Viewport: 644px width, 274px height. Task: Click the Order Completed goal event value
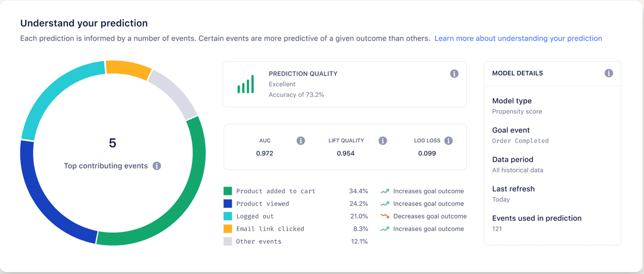(x=520, y=141)
